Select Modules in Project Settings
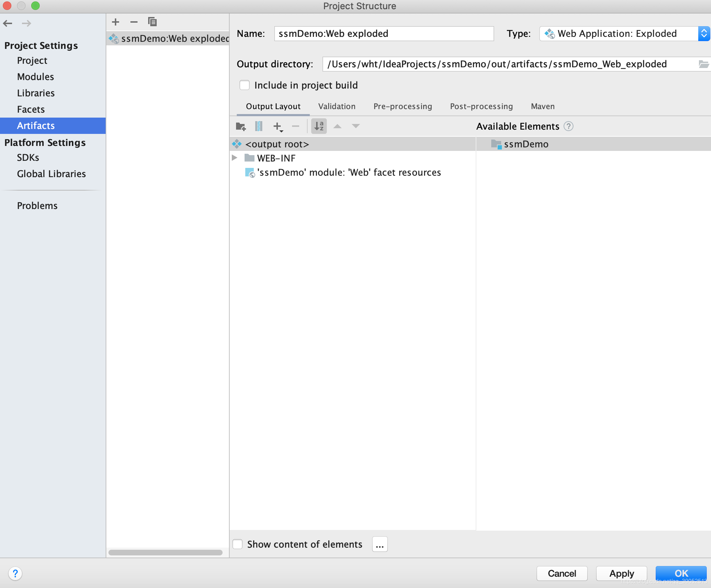Viewport: 711px width, 588px height. (35, 77)
